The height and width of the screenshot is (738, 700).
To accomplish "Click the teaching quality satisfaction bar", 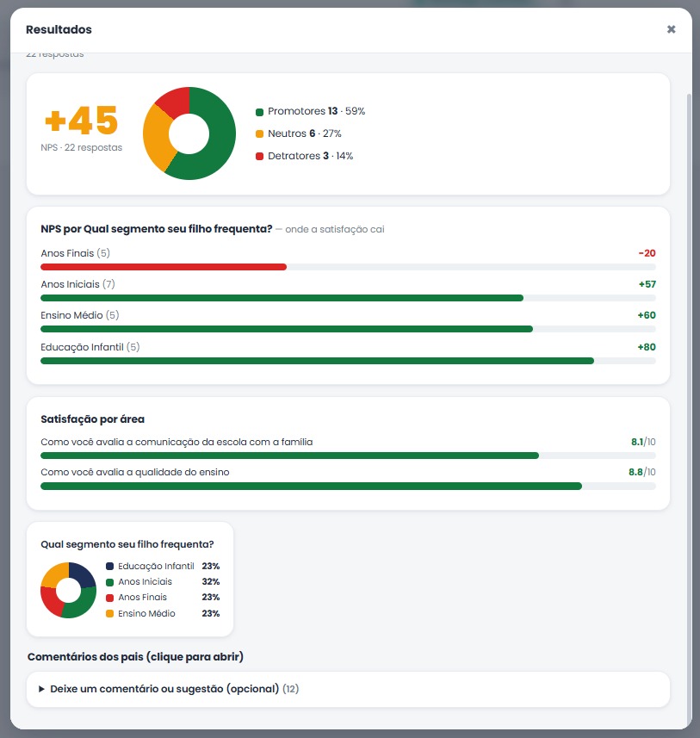I will point(311,487).
